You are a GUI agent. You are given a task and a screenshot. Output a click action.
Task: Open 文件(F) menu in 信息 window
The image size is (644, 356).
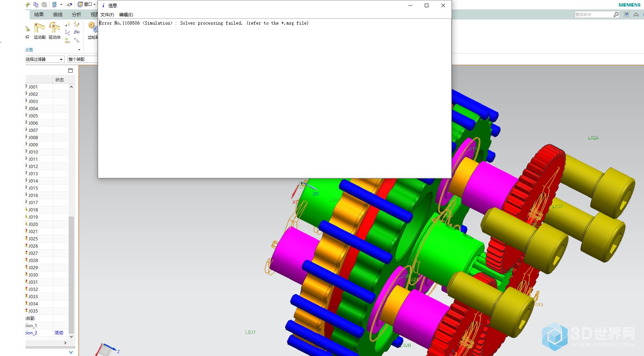point(107,15)
